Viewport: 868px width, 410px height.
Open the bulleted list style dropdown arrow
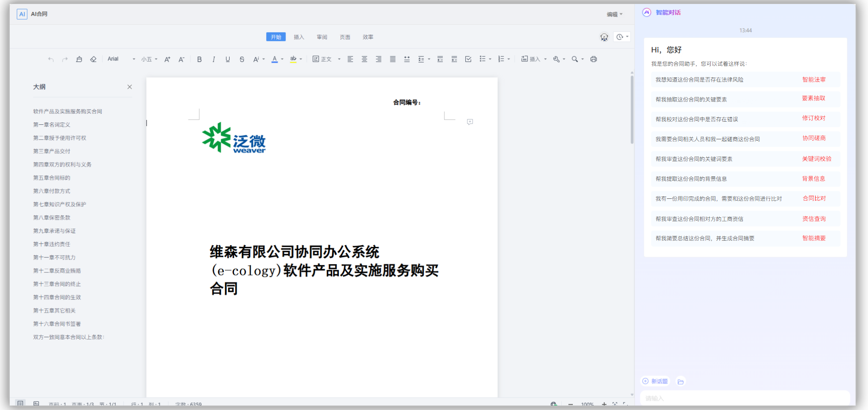[490, 59]
